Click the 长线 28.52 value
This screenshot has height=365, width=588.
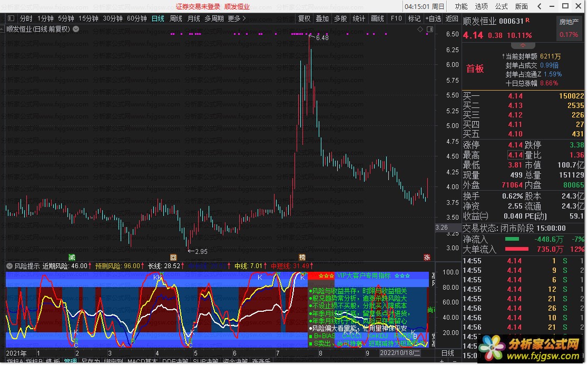(172, 266)
